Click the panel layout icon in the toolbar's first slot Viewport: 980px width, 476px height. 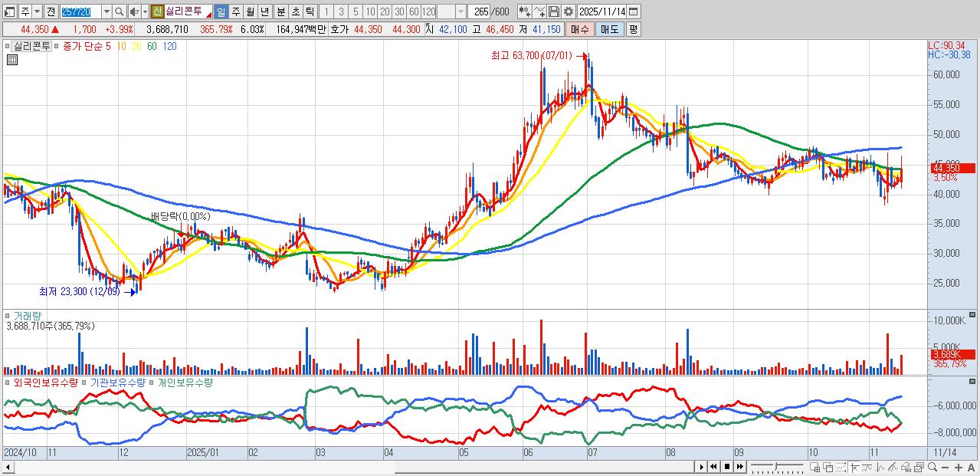(9, 11)
